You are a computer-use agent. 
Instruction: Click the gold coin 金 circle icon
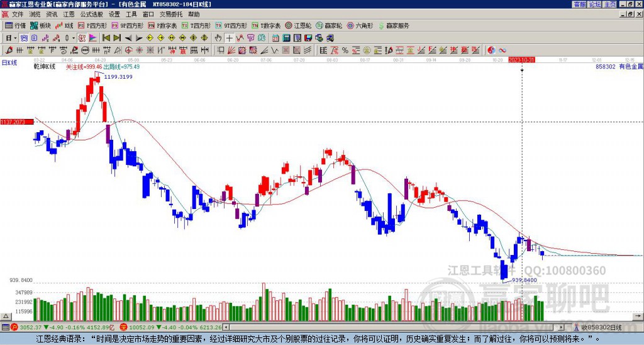(367, 50)
